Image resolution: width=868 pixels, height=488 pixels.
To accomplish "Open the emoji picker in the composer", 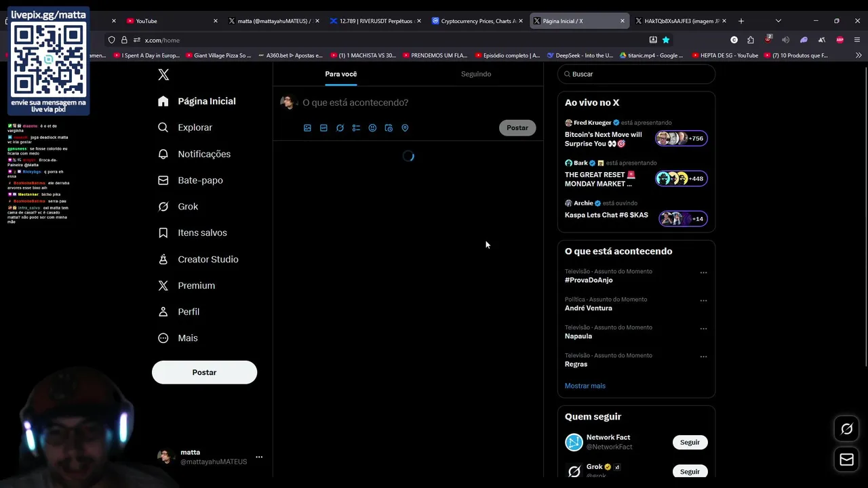I will click(372, 127).
